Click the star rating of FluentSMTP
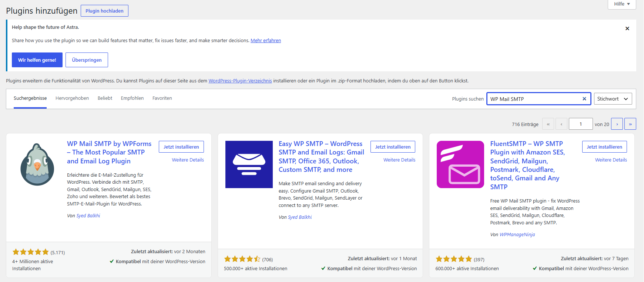 (454, 259)
